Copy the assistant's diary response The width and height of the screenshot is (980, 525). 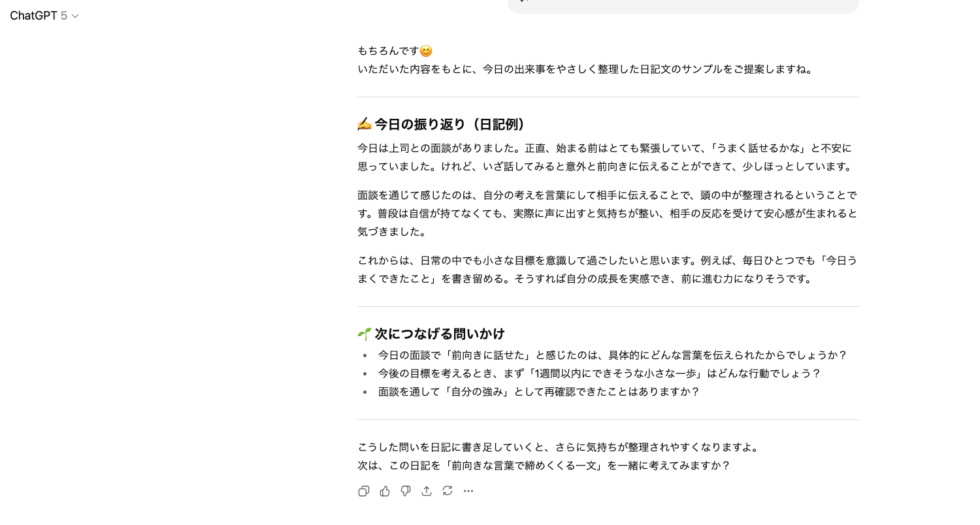pyautogui.click(x=364, y=491)
